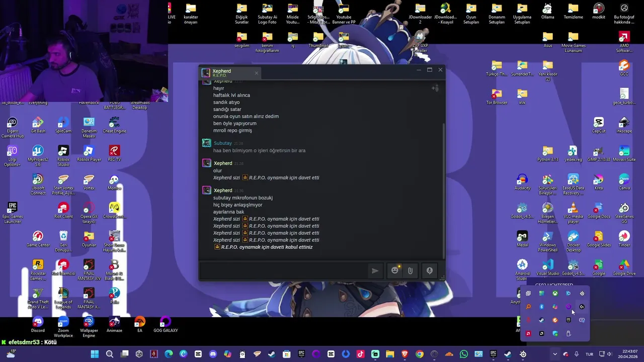Open Riot Client desktop icon
This screenshot has width=644, height=362.
tap(63, 210)
